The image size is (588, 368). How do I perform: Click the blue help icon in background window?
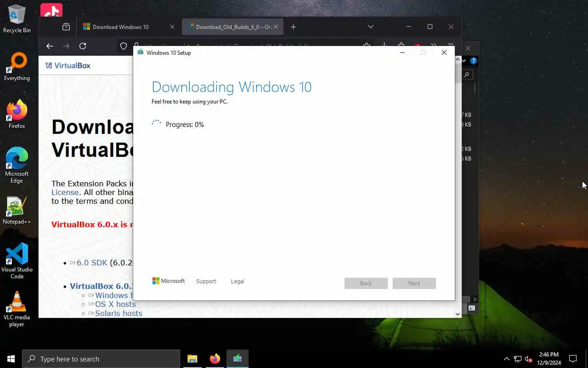pos(474,61)
